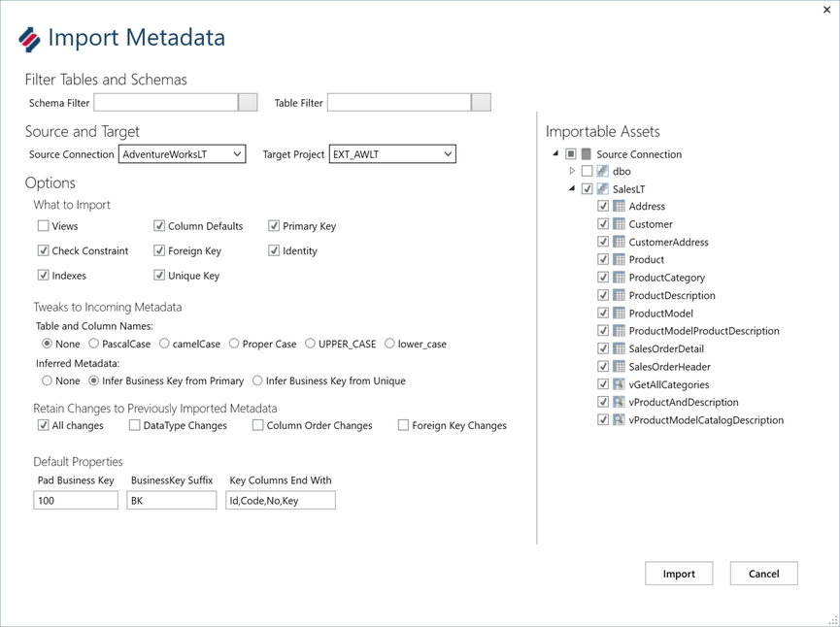Enable the Views import checkbox
The height and width of the screenshot is (627, 840).
[44, 226]
